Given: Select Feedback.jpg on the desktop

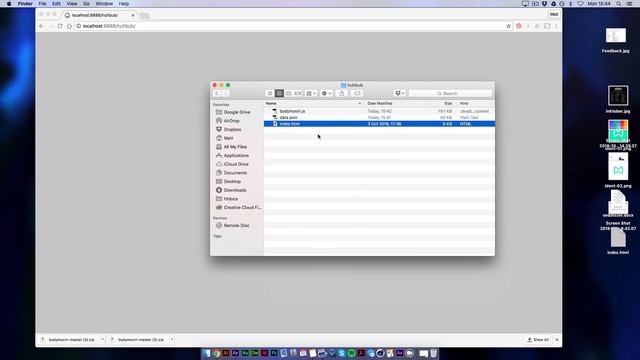Looking at the screenshot, I should click(x=616, y=40).
